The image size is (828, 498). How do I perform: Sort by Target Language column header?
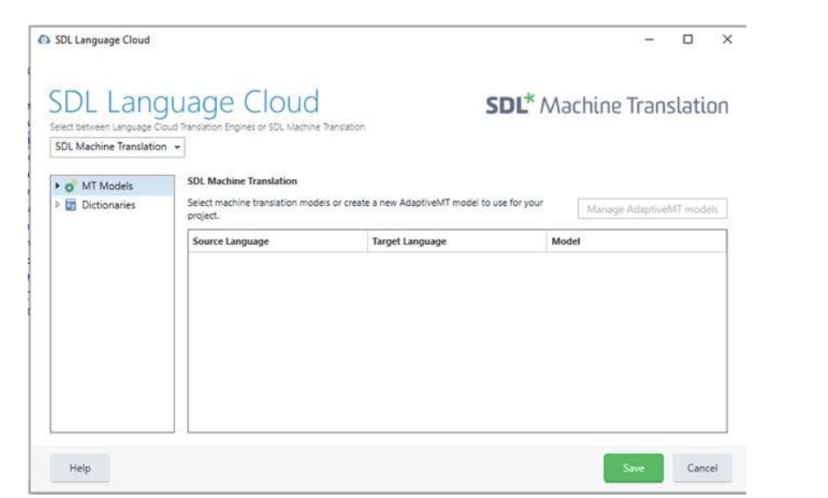(457, 241)
